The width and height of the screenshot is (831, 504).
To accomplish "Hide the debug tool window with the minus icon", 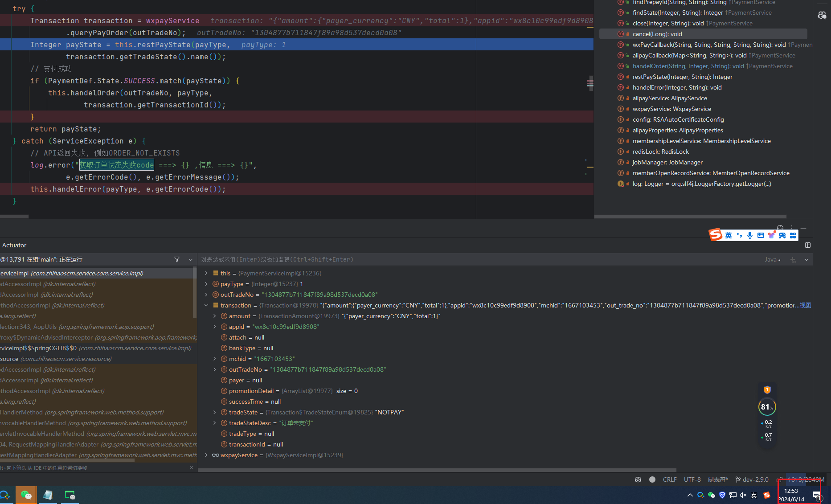I will pos(803,228).
